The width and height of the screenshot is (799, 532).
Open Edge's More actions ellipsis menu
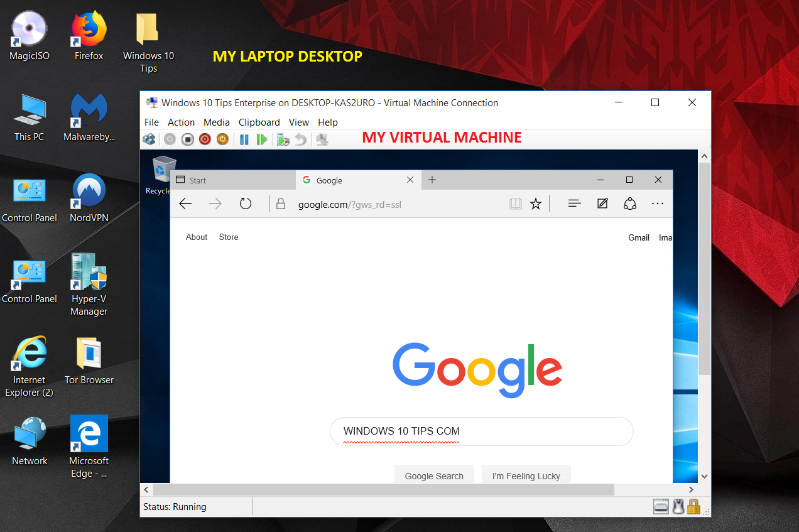(658, 204)
